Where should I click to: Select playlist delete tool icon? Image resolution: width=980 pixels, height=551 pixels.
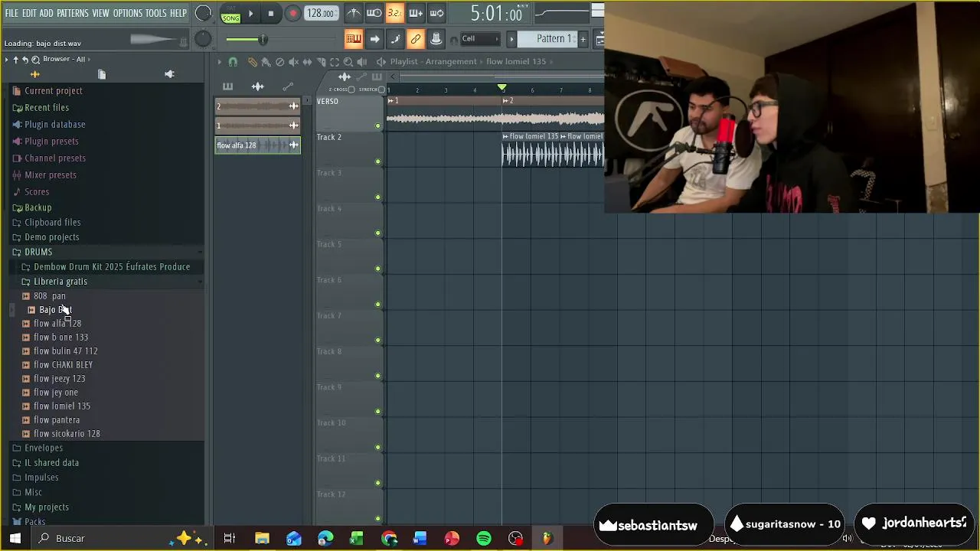coord(279,61)
